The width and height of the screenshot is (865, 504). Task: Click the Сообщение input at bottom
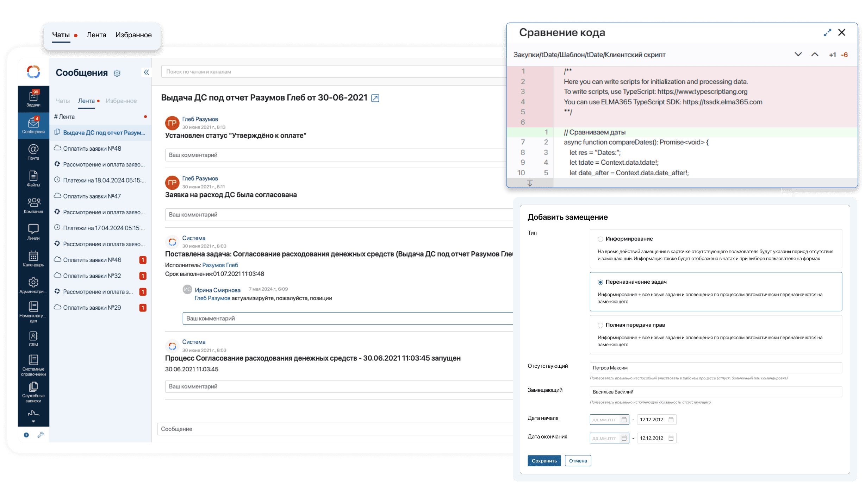(x=335, y=429)
